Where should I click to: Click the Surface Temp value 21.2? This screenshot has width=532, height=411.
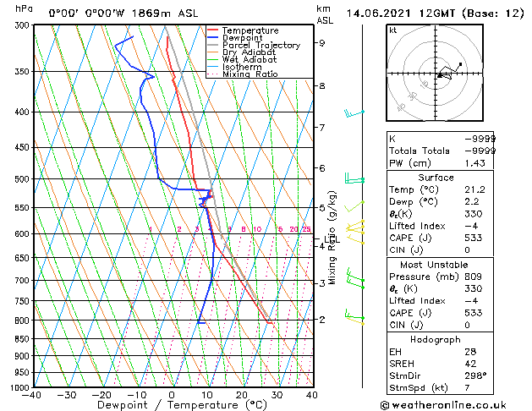tap(474, 189)
